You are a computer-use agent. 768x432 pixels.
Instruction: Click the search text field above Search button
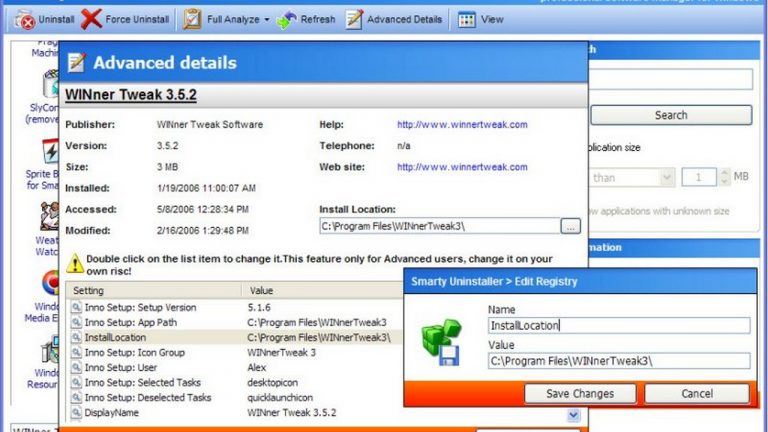671,79
